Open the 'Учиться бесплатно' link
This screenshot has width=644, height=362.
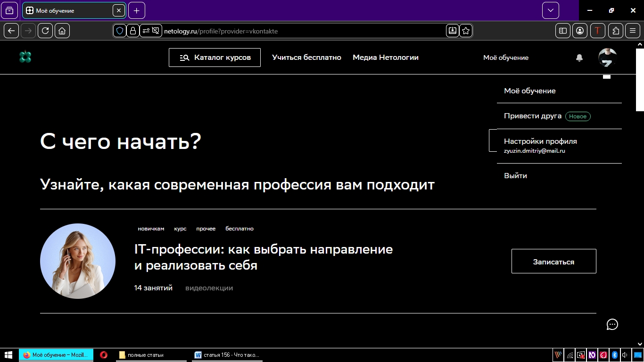[306, 57]
